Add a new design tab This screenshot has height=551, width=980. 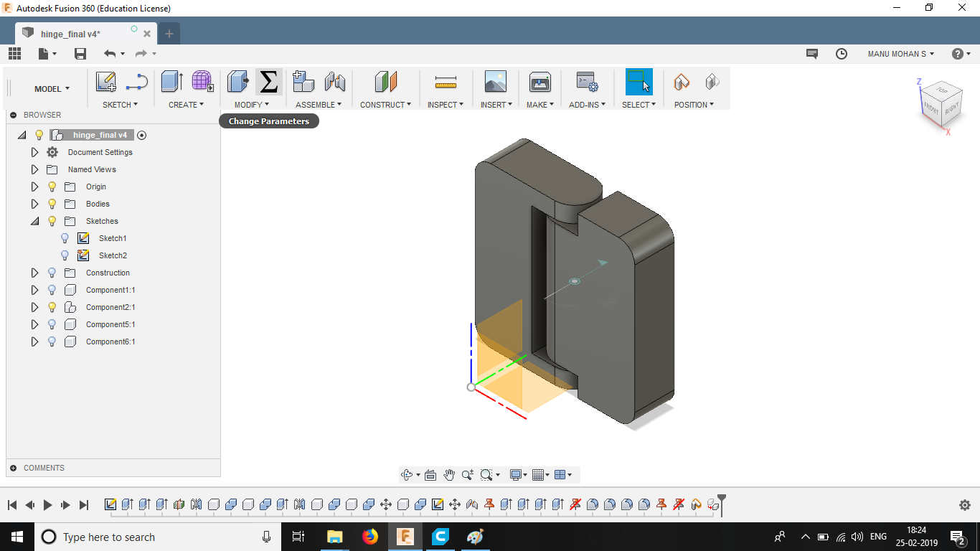169,34
